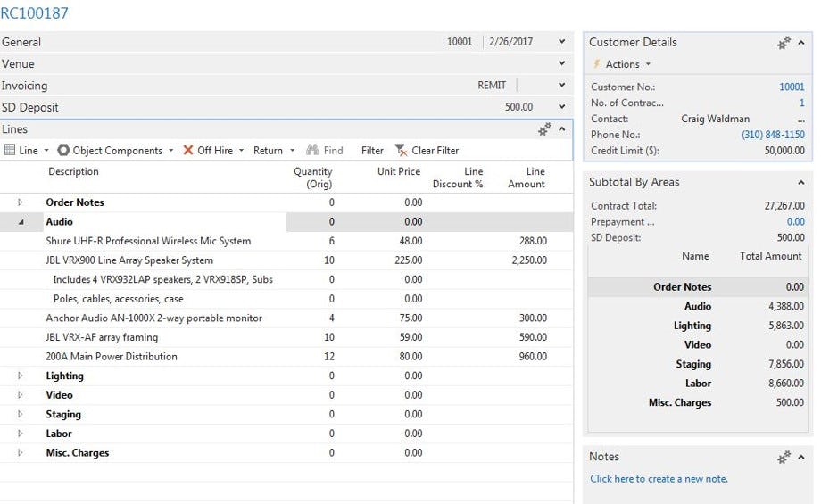821x504 pixels.
Task: Open the Object Components dropdown menu
Action: coord(170,151)
